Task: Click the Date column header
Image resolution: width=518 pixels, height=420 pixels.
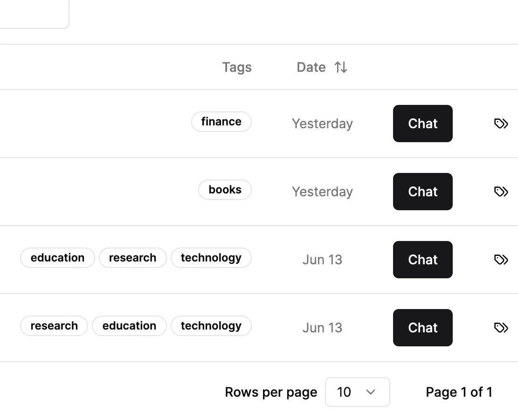Action: (x=311, y=67)
